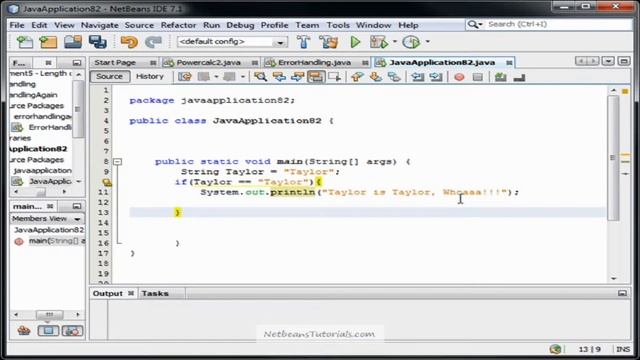The width and height of the screenshot is (640, 360).
Task: Toggle the Highlight Search icon
Action: [x=316, y=77]
